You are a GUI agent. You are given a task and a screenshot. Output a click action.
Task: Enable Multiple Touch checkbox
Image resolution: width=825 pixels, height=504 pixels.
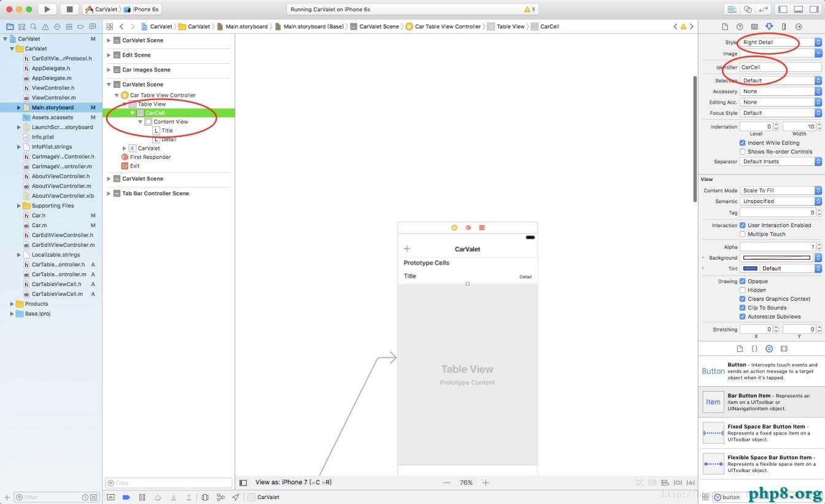click(x=743, y=234)
